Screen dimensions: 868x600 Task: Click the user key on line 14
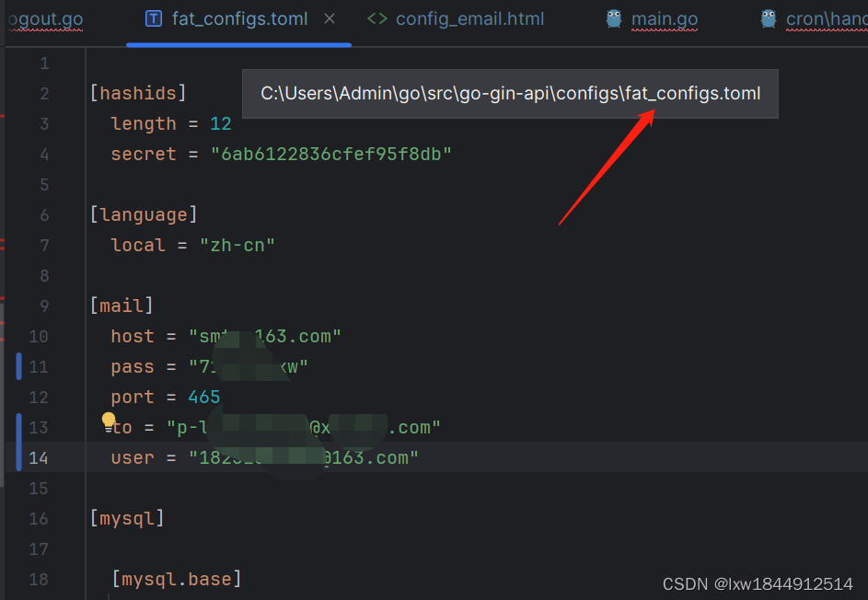click(133, 457)
